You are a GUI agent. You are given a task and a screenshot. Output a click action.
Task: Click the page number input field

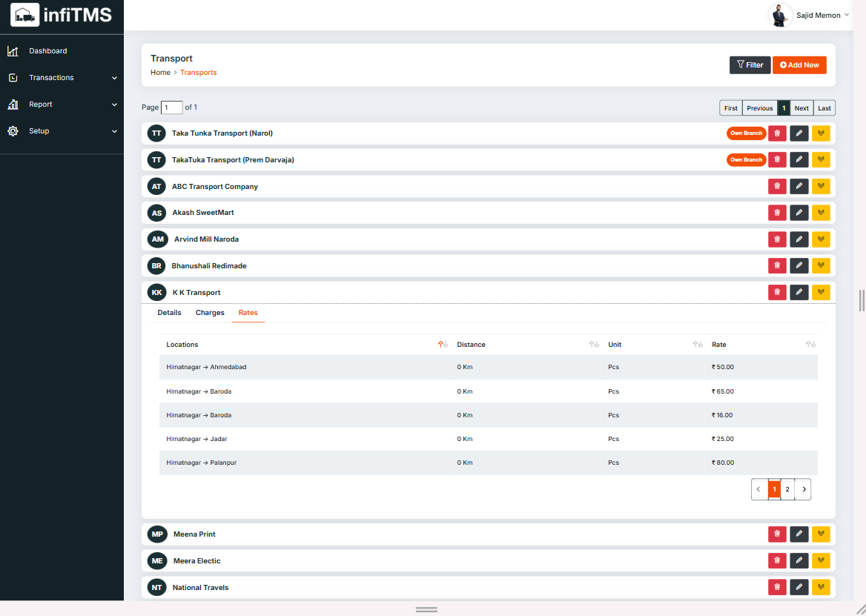[171, 107]
